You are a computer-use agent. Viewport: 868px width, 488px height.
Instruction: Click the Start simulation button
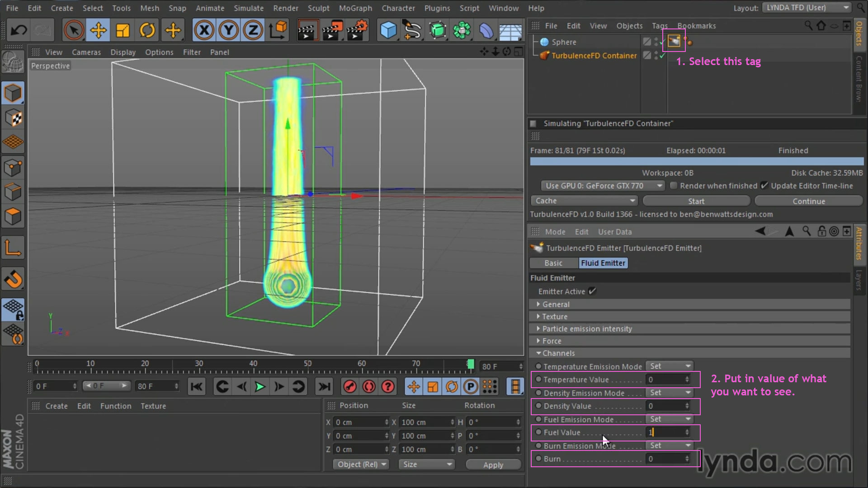click(x=696, y=201)
